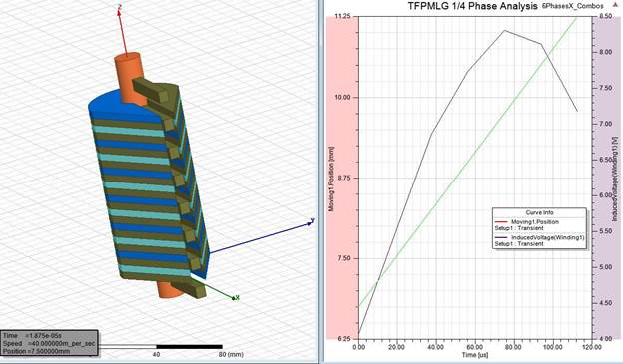Select the purple InducedVoltage right axis
The height and width of the screenshot is (364, 623).
tap(607, 178)
